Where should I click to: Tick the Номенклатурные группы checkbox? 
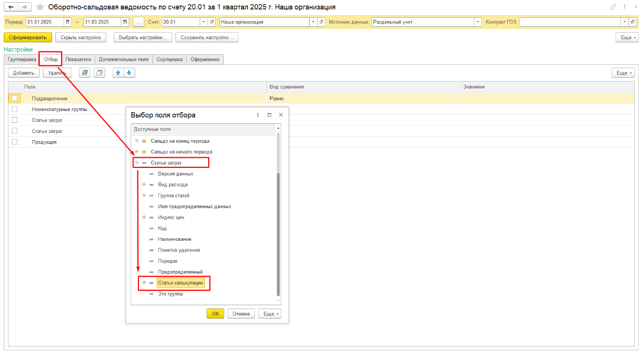point(14,109)
